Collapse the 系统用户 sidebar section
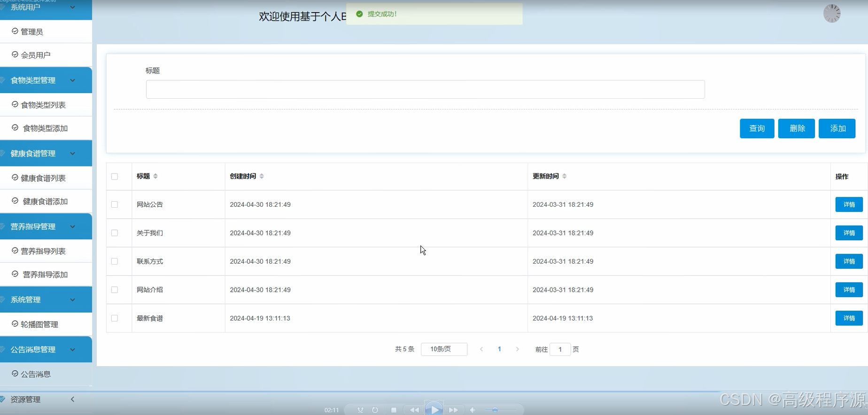The image size is (868, 415). pos(46,9)
